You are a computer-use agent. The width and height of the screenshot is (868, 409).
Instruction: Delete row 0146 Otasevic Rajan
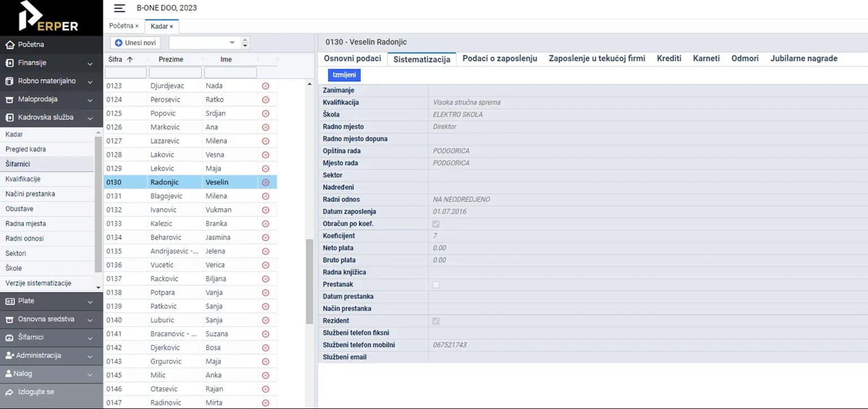coord(266,389)
